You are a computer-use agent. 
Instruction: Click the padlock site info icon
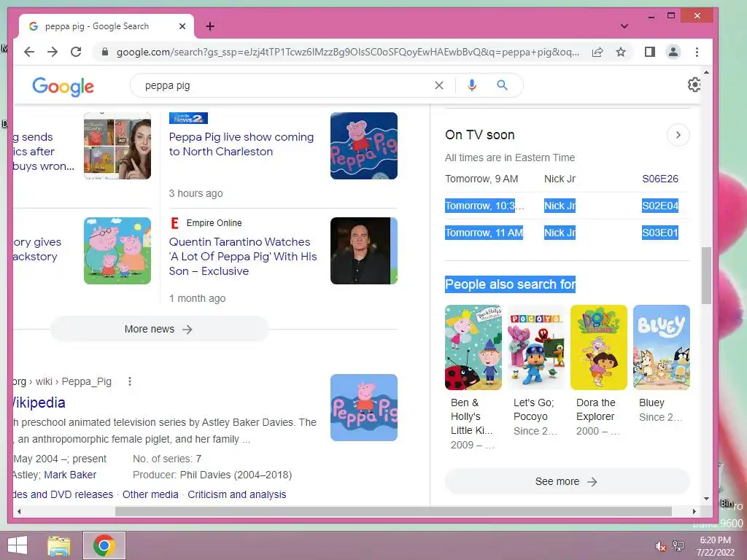[x=105, y=52]
